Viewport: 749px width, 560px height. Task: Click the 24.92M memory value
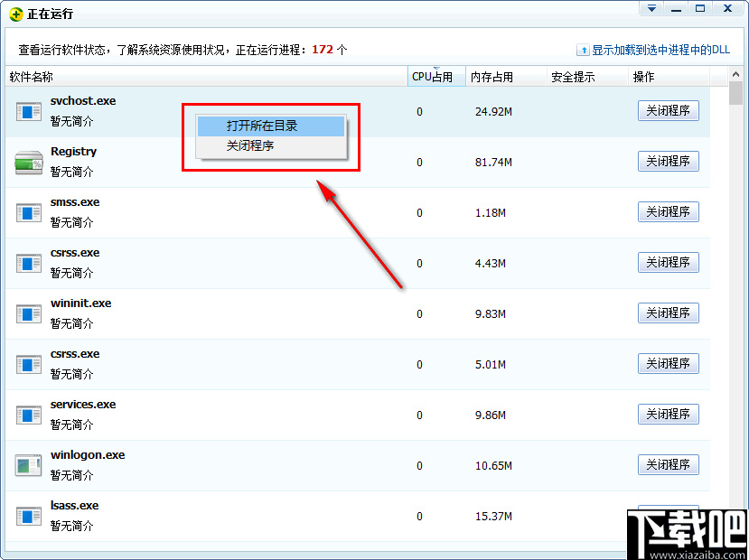point(493,112)
